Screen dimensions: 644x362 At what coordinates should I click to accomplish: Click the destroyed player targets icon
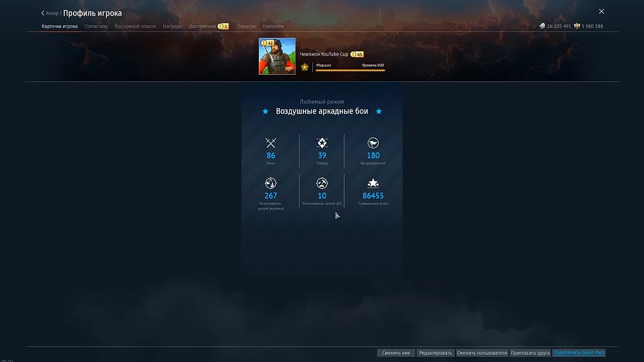pos(270,183)
